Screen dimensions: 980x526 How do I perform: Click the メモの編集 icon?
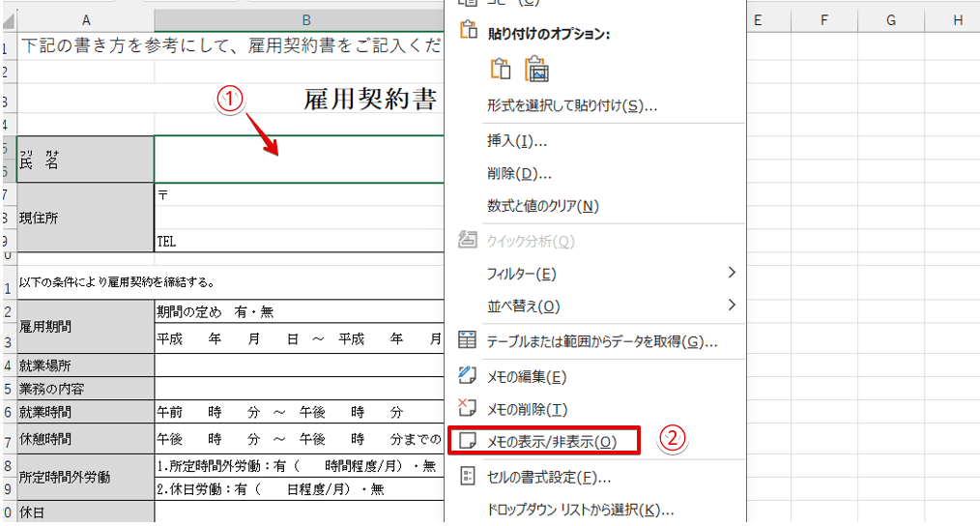[x=467, y=375]
